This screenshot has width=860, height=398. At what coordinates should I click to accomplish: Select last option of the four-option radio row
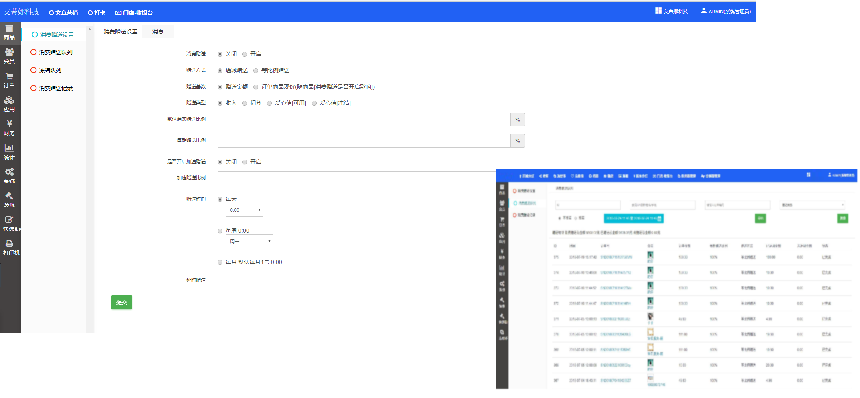click(315, 103)
